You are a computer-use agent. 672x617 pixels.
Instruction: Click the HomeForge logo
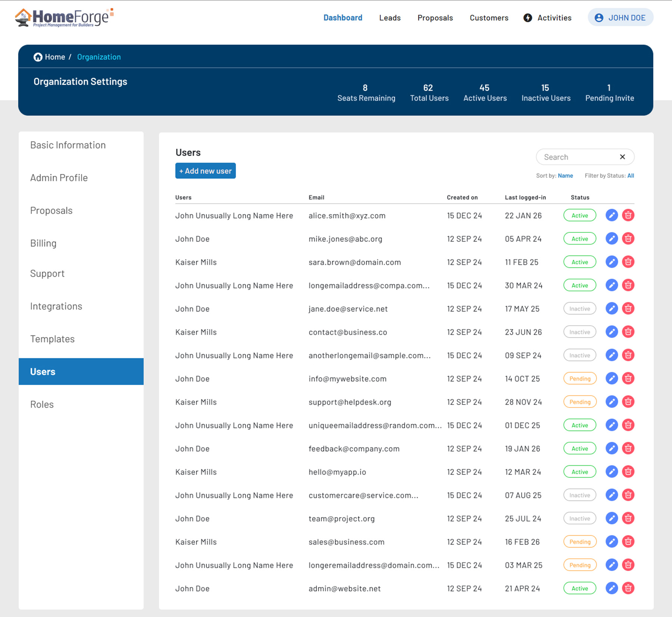[x=64, y=18]
